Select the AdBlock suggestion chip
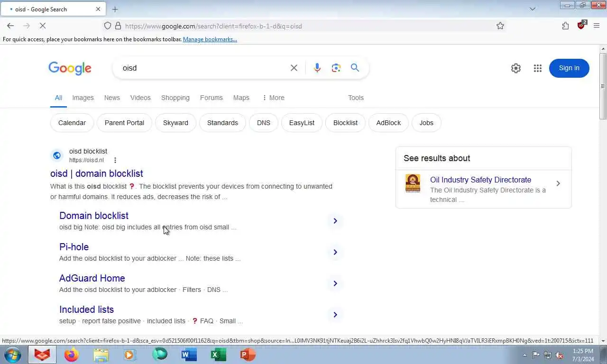 point(388,123)
